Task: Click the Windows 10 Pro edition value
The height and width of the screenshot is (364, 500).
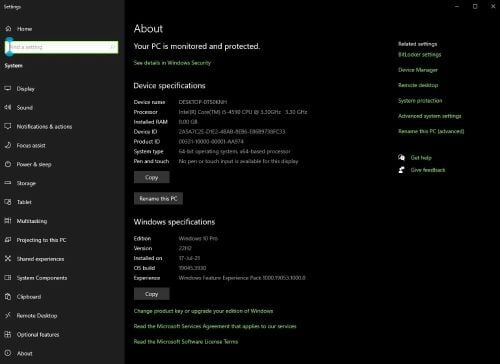Action: tap(198, 238)
